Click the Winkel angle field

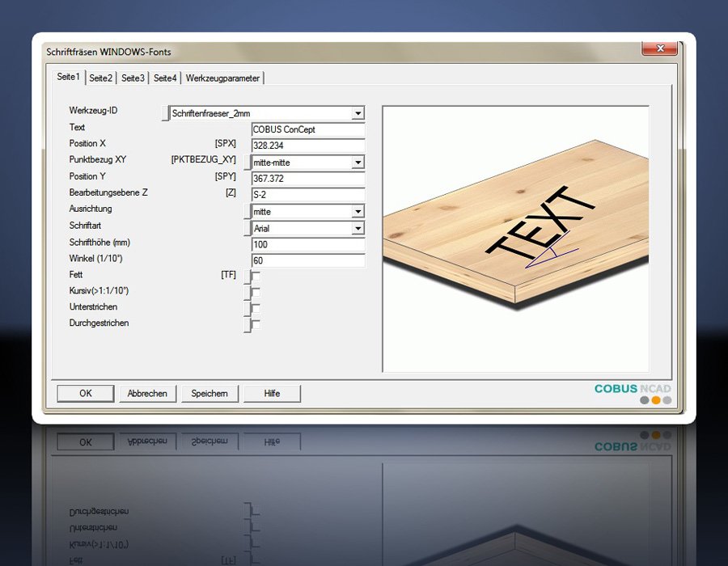pos(308,260)
